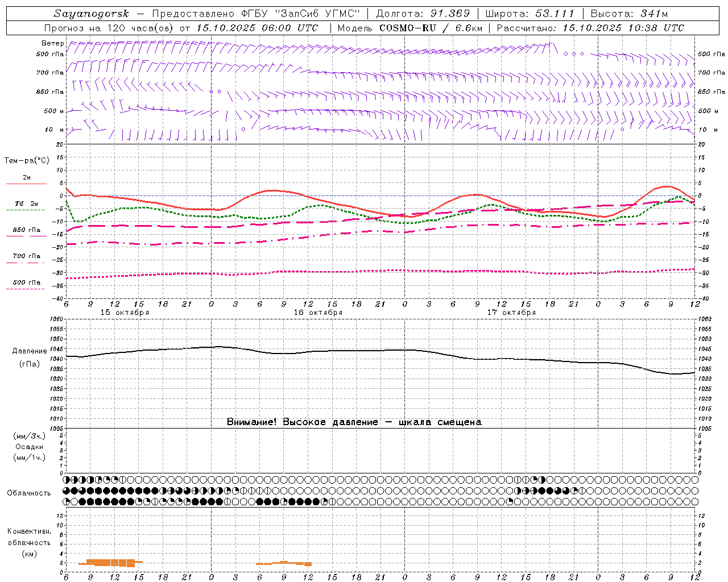Screen dimensions: 728x582
Task: Click the 'Осадки' precipitation label
Action: (x=30, y=447)
